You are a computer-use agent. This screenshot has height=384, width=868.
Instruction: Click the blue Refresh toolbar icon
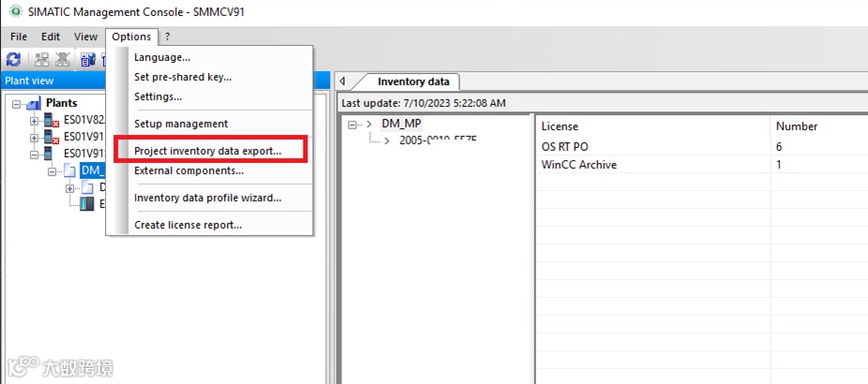13,60
